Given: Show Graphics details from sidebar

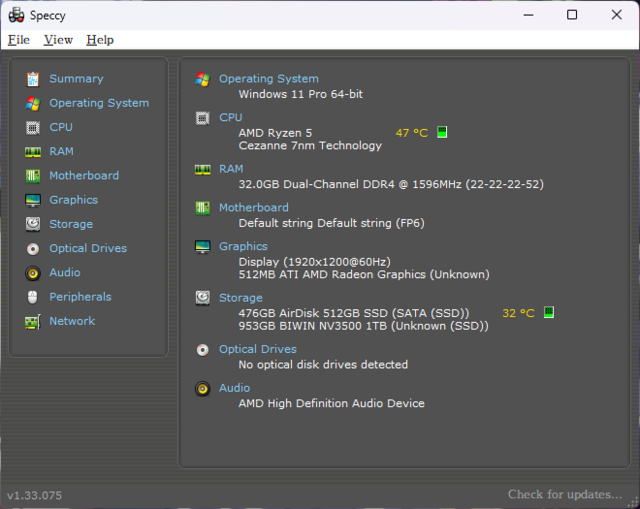Looking at the screenshot, I should 73,200.
